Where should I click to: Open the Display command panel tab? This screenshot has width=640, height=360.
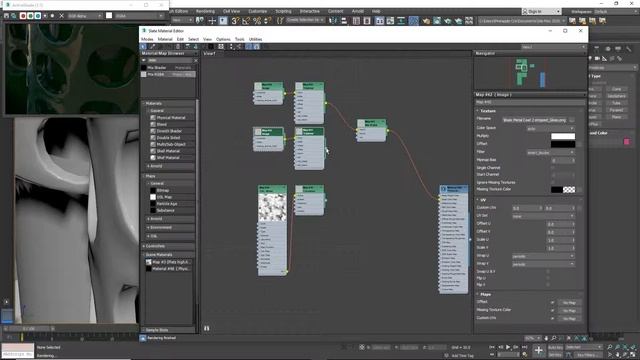(618, 49)
